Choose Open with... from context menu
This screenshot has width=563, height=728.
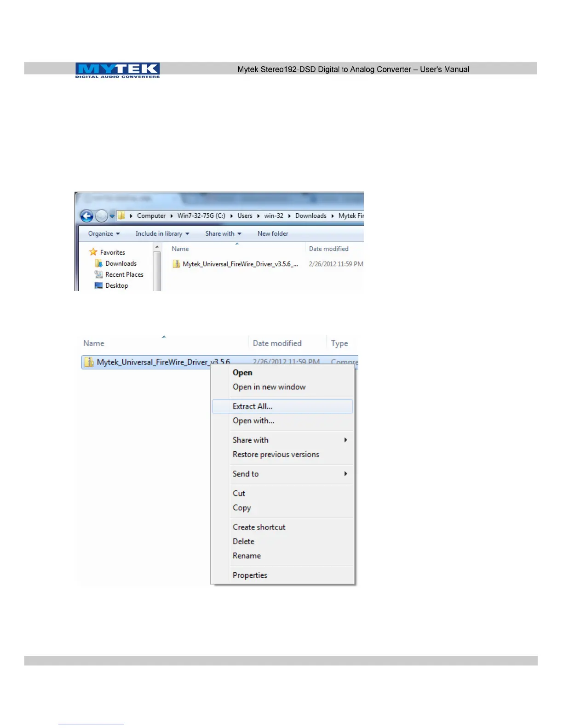[x=253, y=421]
